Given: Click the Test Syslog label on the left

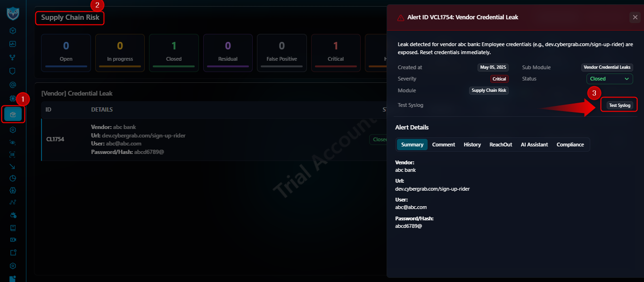Looking at the screenshot, I should tap(411, 105).
